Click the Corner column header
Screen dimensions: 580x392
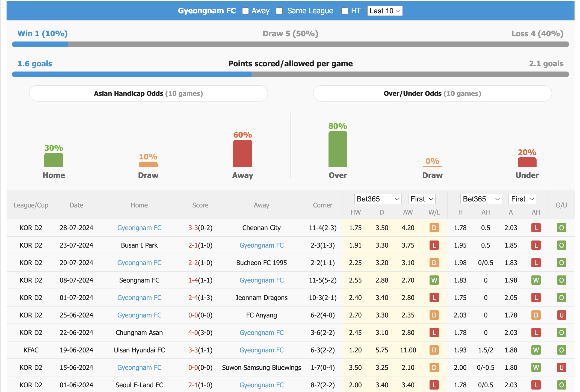coord(322,205)
